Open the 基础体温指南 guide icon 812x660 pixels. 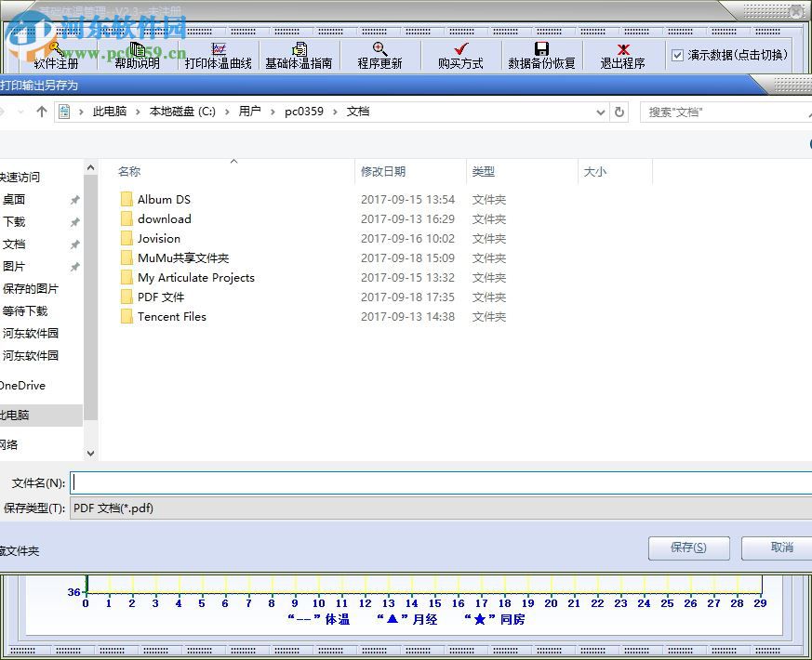point(299,49)
